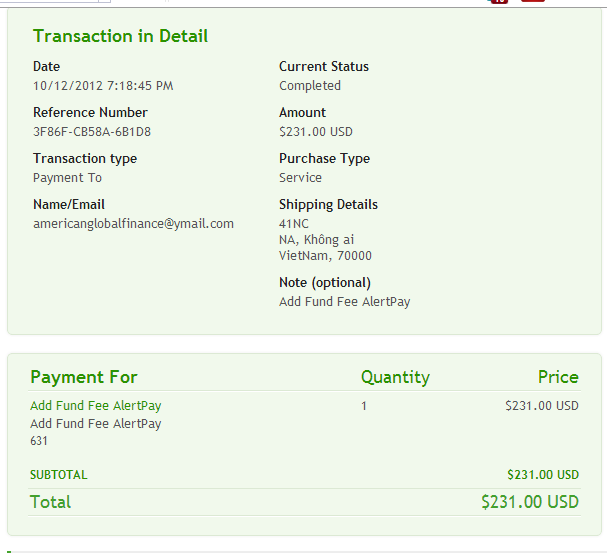This screenshot has width=607, height=553.
Task: Click the note text under Note (optional)
Action: click(344, 302)
